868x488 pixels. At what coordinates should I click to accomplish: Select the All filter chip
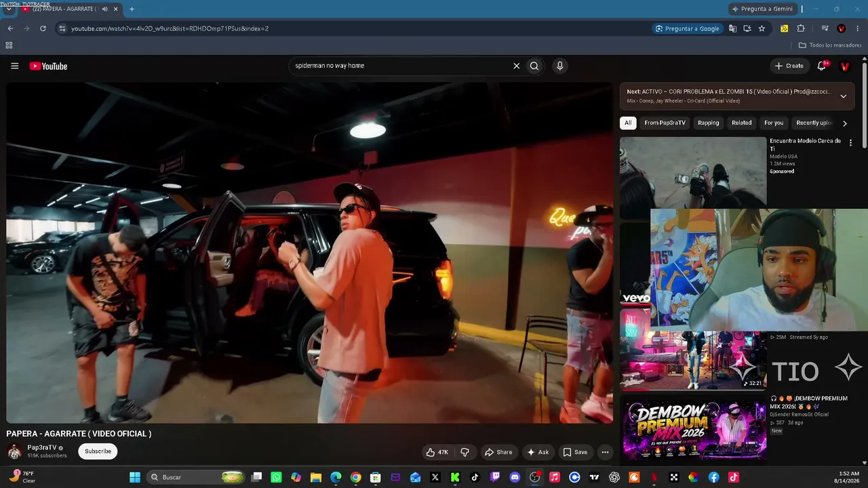(x=628, y=123)
